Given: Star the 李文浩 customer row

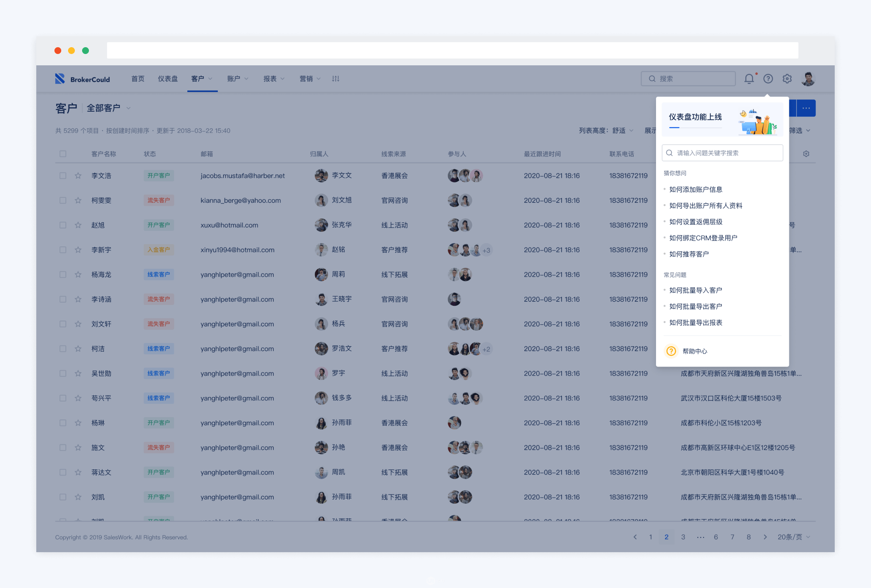Looking at the screenshot, I should click(x=78, y=176).
